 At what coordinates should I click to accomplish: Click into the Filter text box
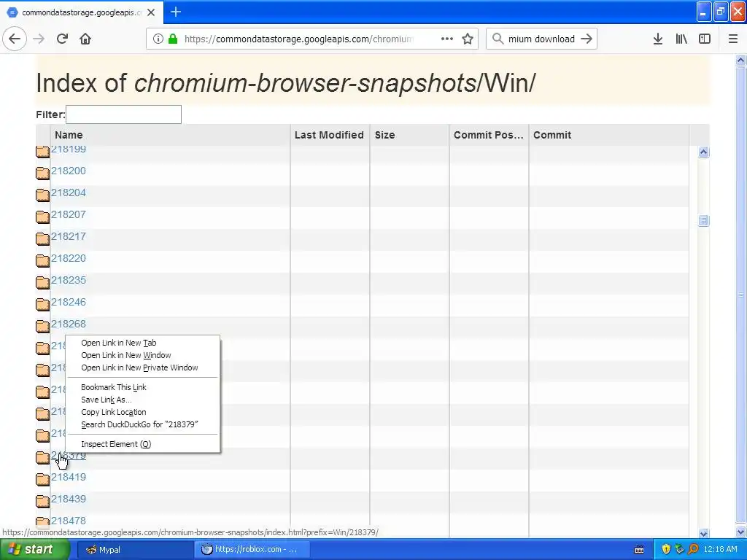123,114
